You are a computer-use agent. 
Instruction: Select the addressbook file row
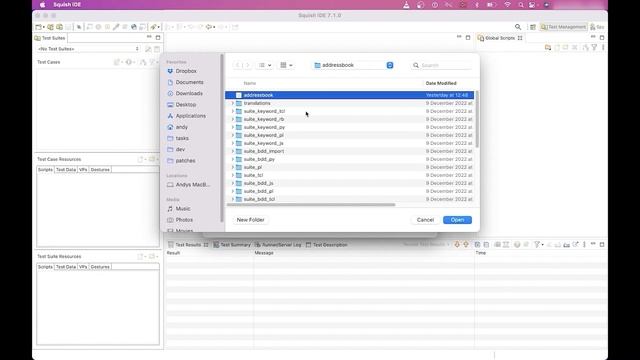coord(349,95)
